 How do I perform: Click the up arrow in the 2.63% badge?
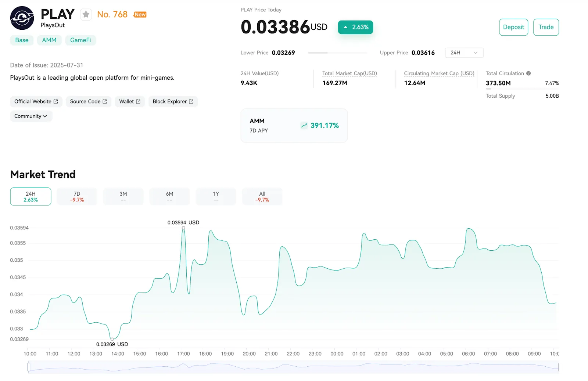click(x=345, y=27)
